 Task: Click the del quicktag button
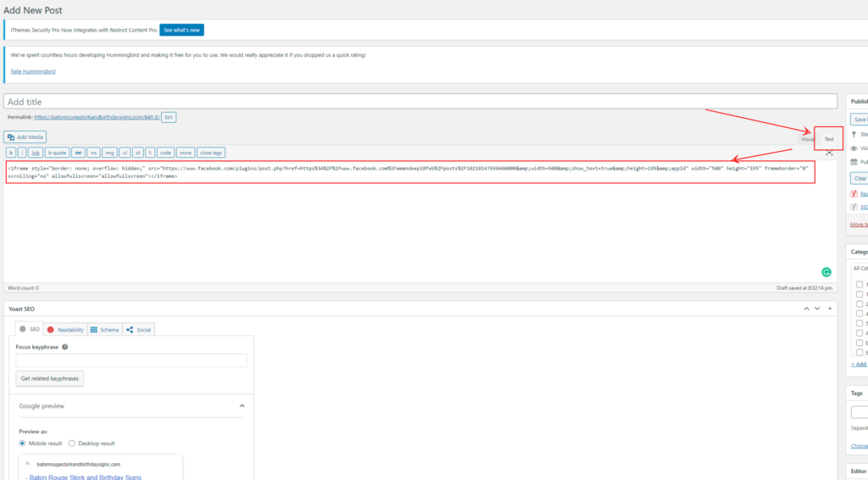(78, 153)
